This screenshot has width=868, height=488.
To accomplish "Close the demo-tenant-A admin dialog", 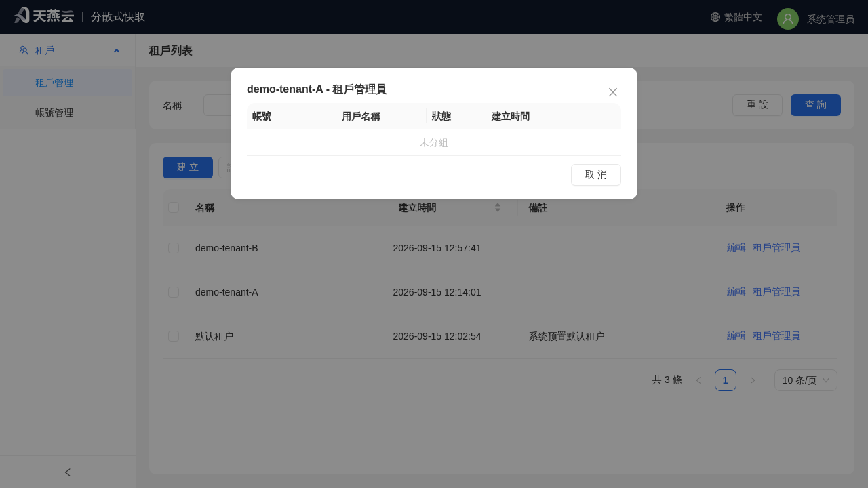I will pos(613,92).
